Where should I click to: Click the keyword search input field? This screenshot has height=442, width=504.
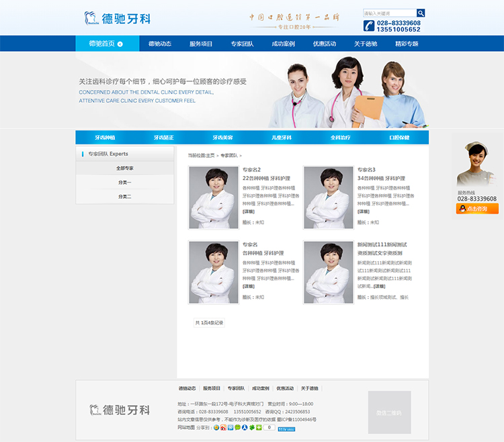point(389,13)
